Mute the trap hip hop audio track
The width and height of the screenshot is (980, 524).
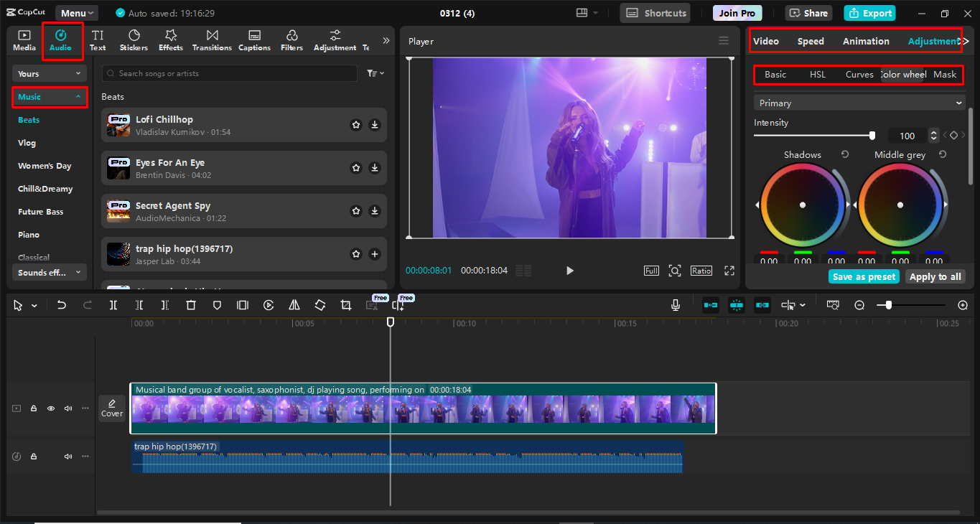coord(68,457)
